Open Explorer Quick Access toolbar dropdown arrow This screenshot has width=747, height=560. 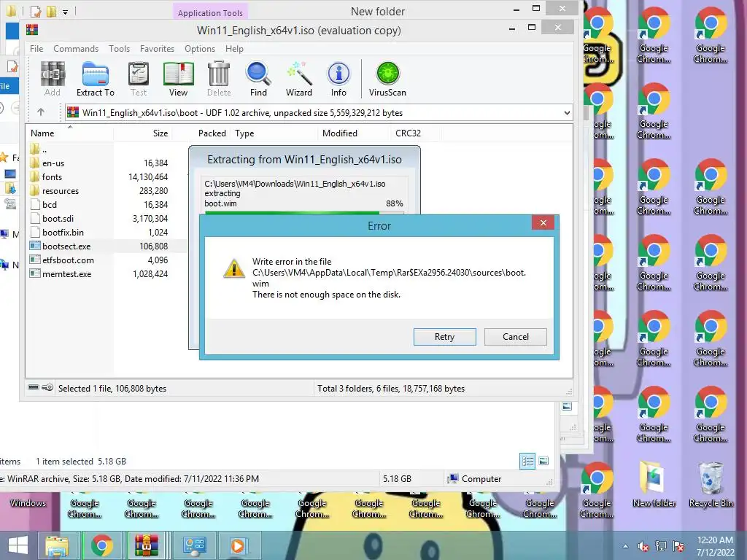65,12
